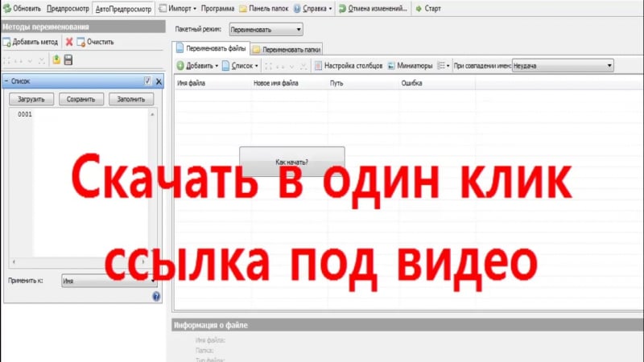The width and height of the screenshot is (644, 362).
Task: Switch to Переименовать папки tab
Action: [x=287, y=49]
